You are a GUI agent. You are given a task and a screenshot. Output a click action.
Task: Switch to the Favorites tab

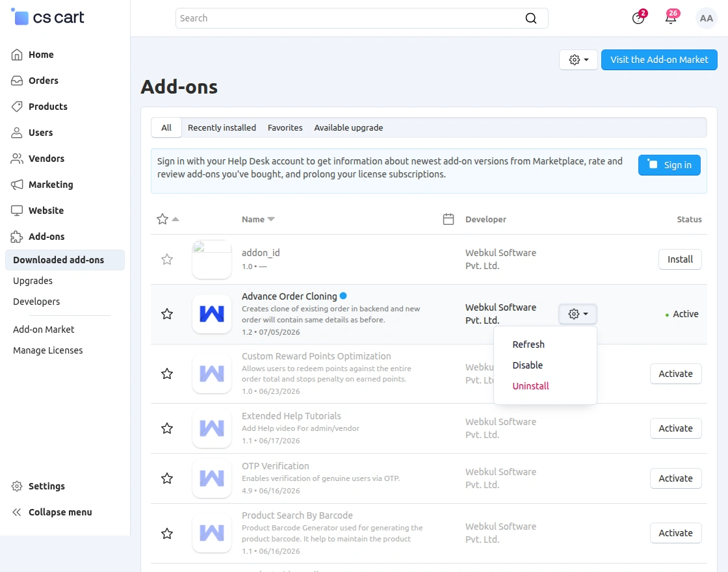click(285, 127)
